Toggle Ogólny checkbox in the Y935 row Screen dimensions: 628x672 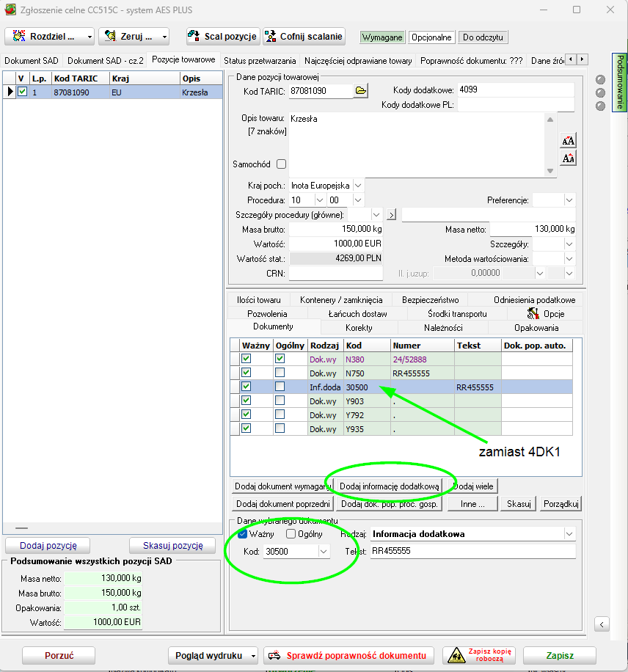click(280, 428)
